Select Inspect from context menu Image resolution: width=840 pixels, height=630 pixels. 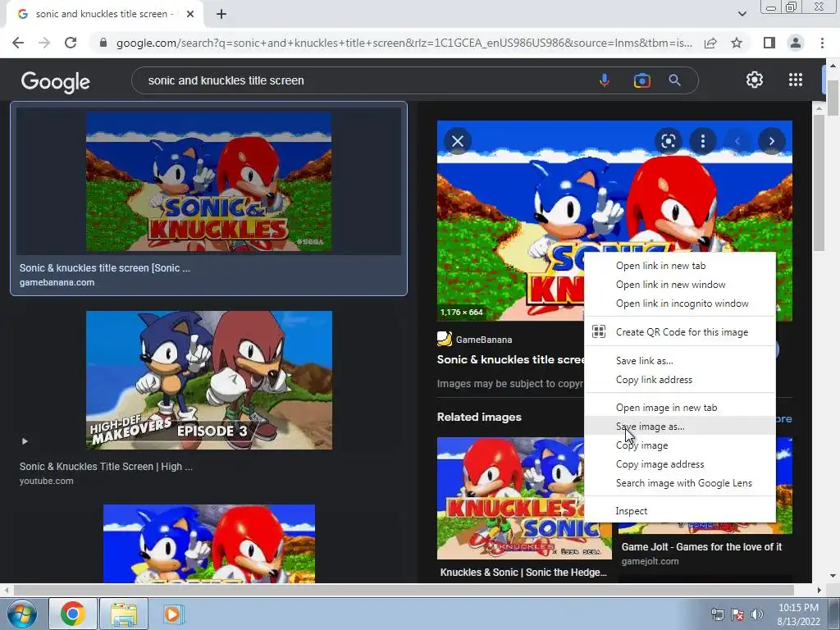click(x=679, y=511)
